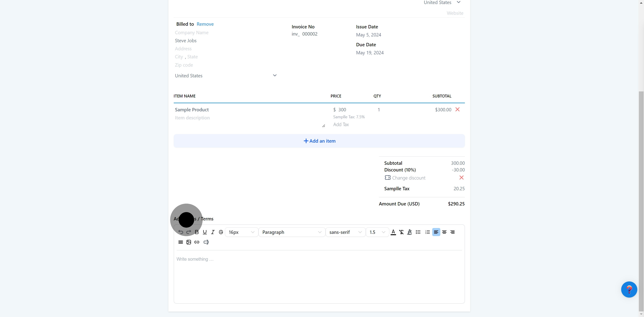Justify the notes text
Screen dimensions: 644x317
point(180,242)
